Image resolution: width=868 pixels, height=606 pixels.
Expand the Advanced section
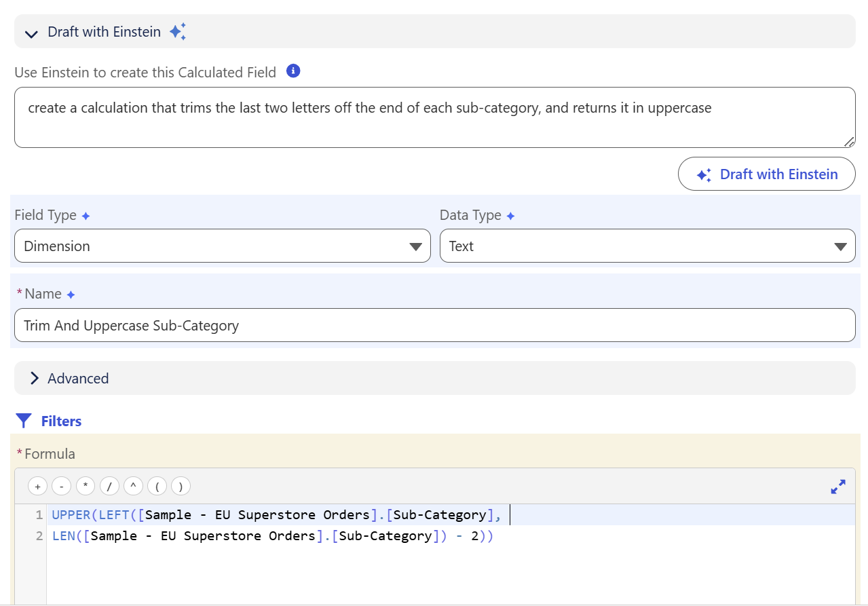pyautogui.click(x=434, y=378)
